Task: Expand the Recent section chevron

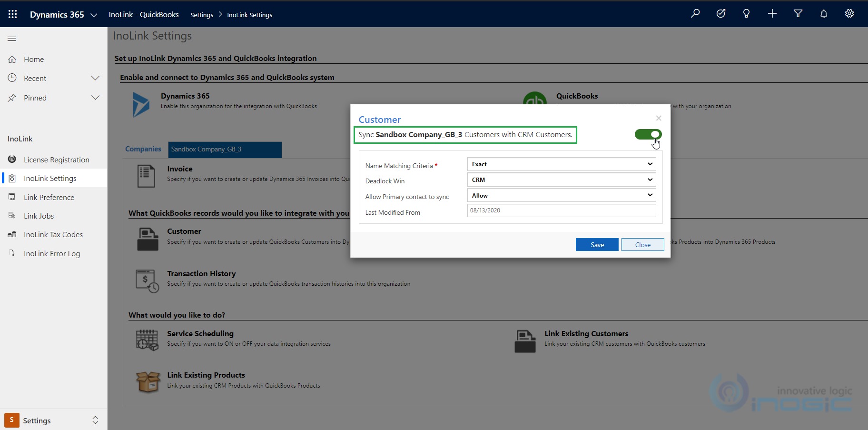Action: (95, 78)
